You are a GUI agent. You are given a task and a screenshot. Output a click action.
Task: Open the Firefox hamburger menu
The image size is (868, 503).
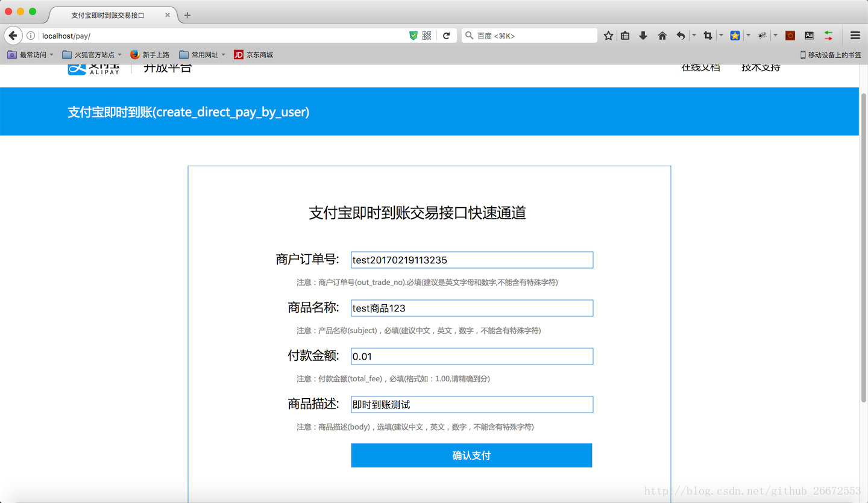click(855, 36)
